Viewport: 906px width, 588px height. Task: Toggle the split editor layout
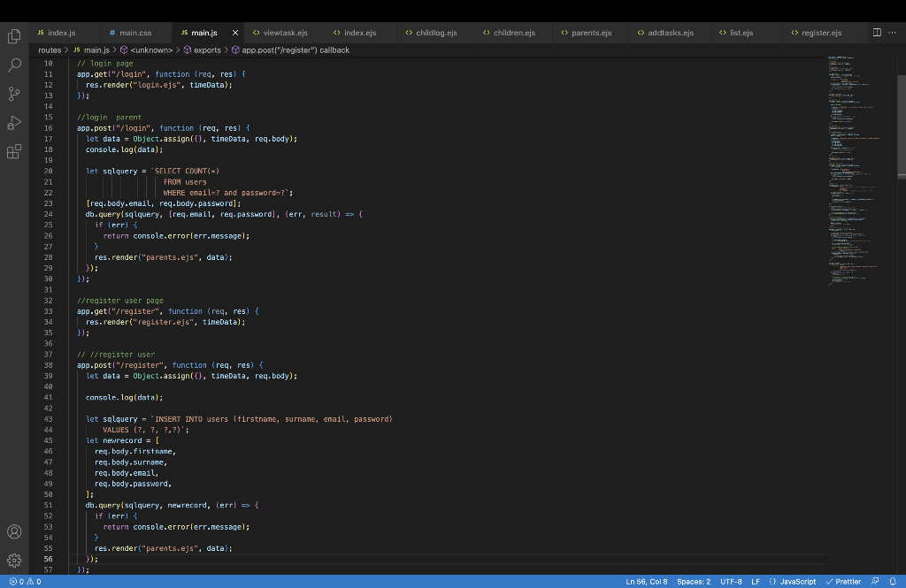coord(877,33)
